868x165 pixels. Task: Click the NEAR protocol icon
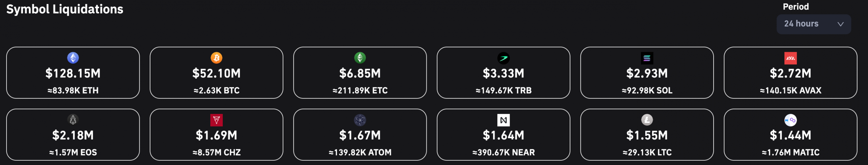tap(503, 120)
